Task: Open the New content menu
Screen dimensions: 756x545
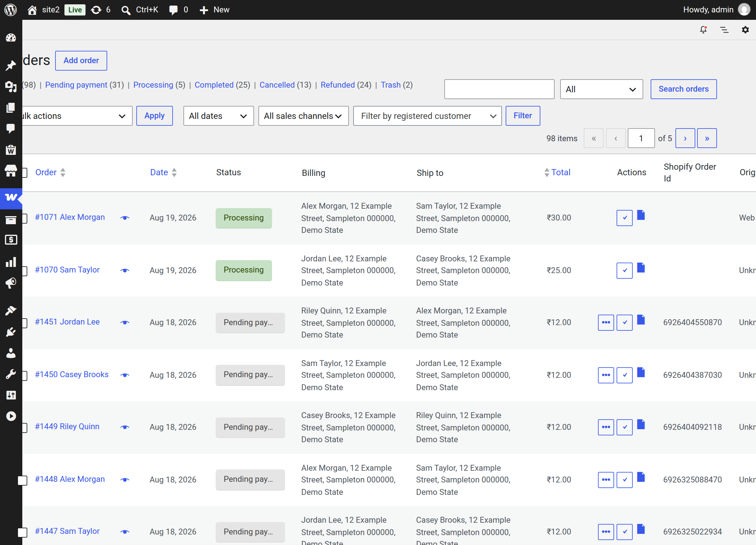Action: 214,10
